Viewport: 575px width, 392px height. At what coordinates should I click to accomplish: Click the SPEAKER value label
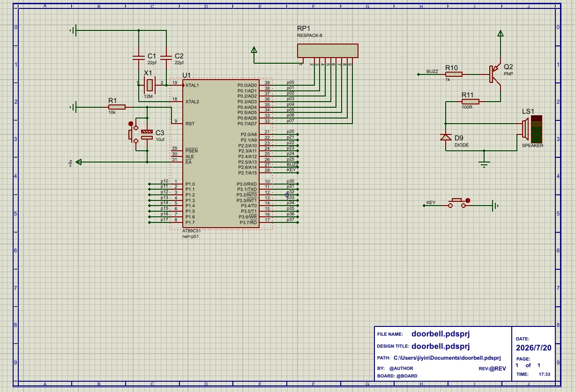point(533,146)
